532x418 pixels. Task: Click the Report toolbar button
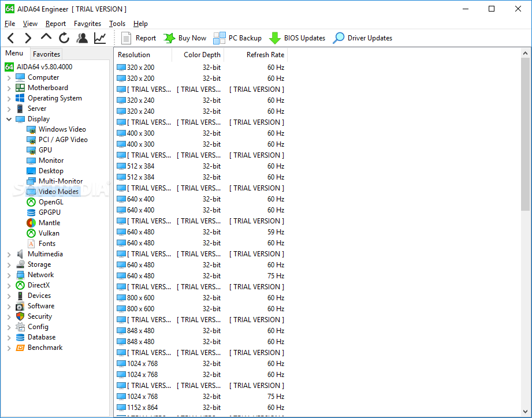coord(139,38)
